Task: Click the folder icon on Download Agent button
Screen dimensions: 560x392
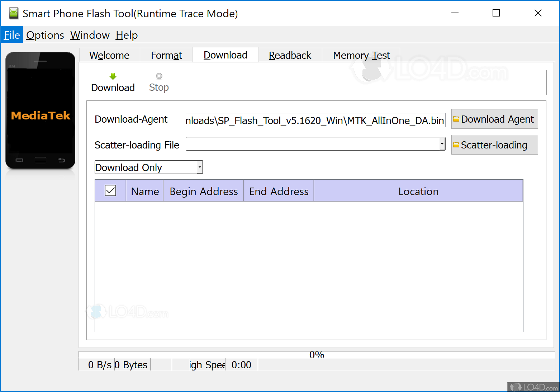Action: pos(456,119)
